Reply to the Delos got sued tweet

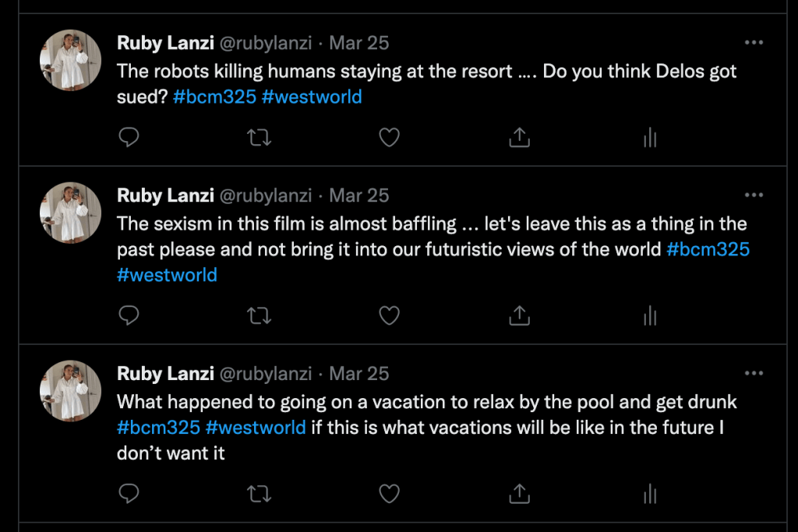[129, 138]
